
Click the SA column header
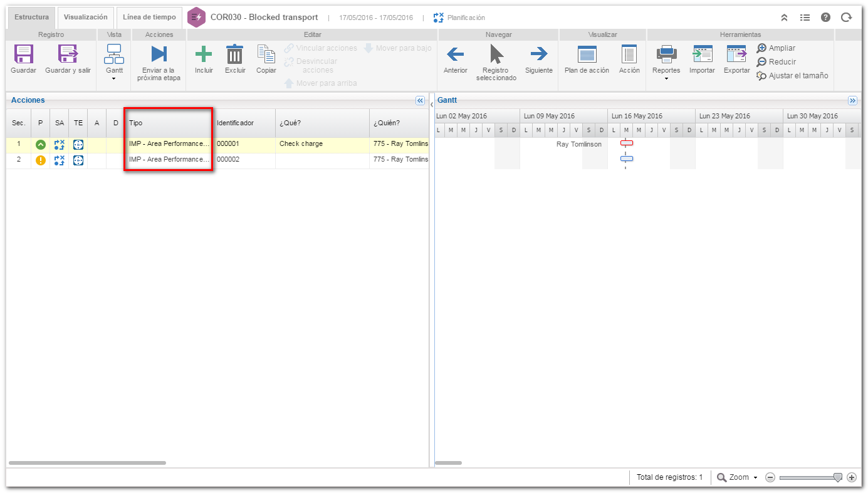[60, 123]
